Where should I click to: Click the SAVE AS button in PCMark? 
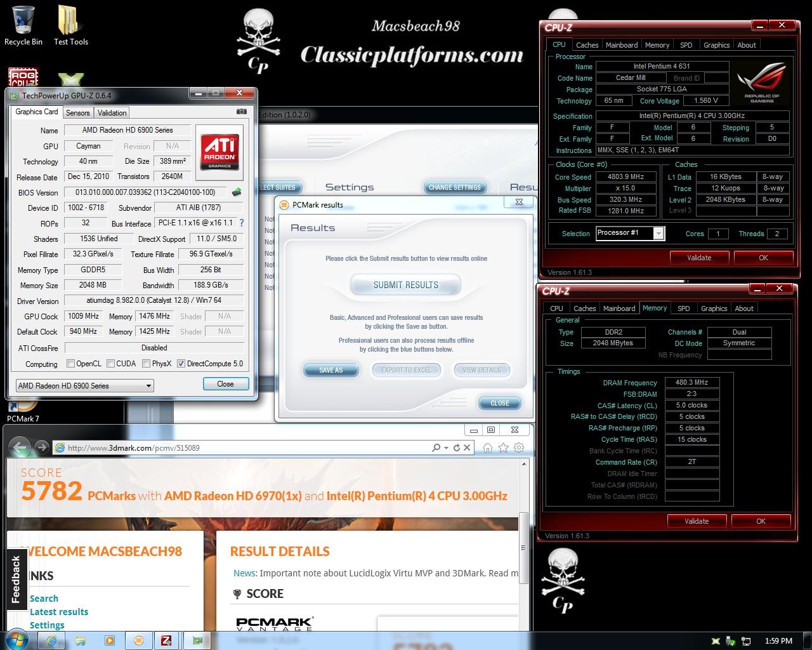pyautogui.click(x=331, y=370)
